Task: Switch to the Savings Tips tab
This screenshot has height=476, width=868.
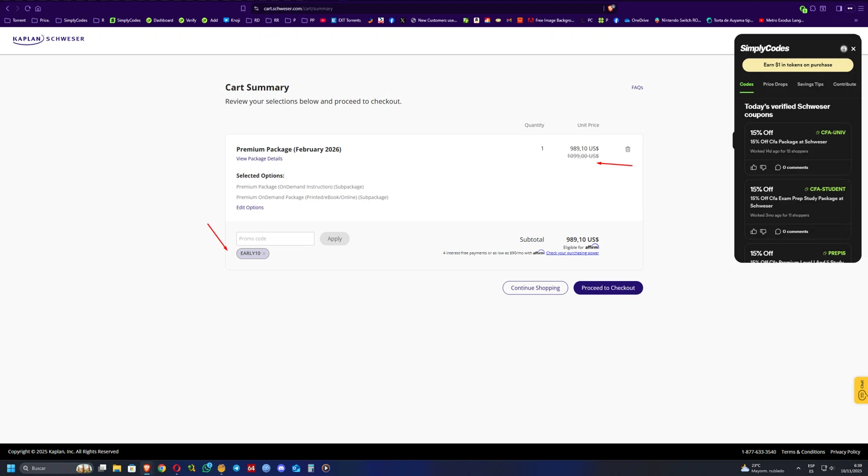Action: tap(810, 84)
